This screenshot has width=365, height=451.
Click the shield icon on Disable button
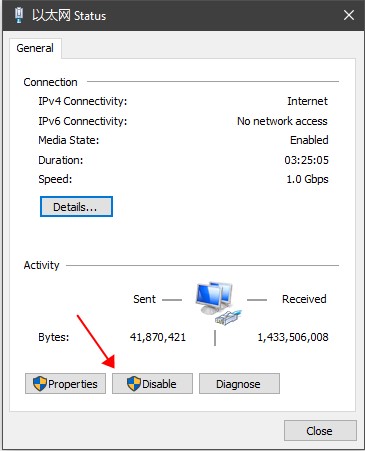(x=134, y=384)
